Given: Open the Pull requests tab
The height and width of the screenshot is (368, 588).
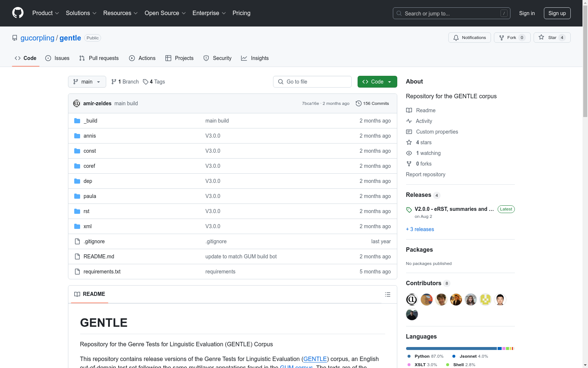Looking at the screenshot, I should (x=99, y=58).
